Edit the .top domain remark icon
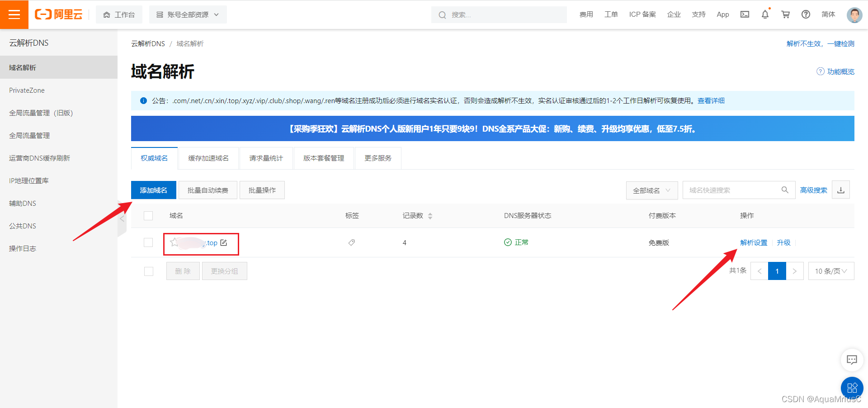 coord(224,243)
